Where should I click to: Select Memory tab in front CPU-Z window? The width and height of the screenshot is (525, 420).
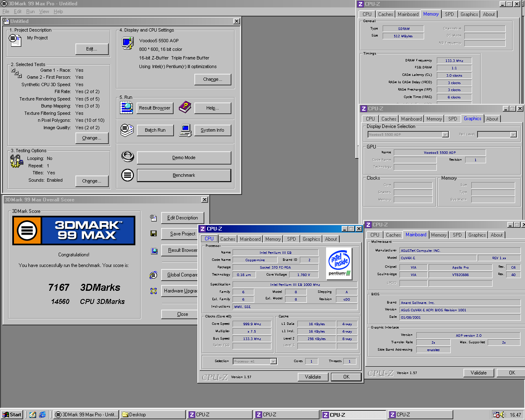tap(273, 239)
